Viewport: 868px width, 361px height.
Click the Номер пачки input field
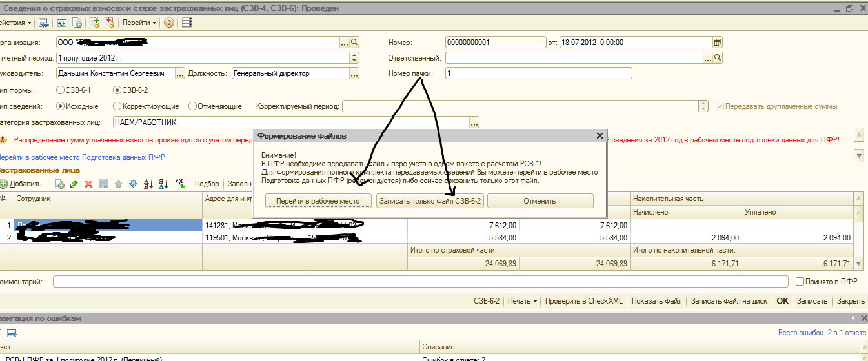click(x=538, y=73)
